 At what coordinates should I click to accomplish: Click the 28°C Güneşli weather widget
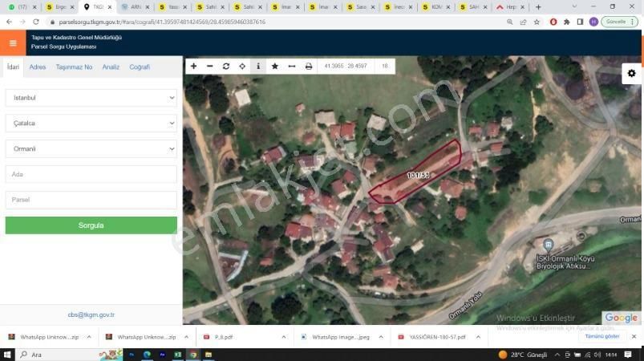523,355
